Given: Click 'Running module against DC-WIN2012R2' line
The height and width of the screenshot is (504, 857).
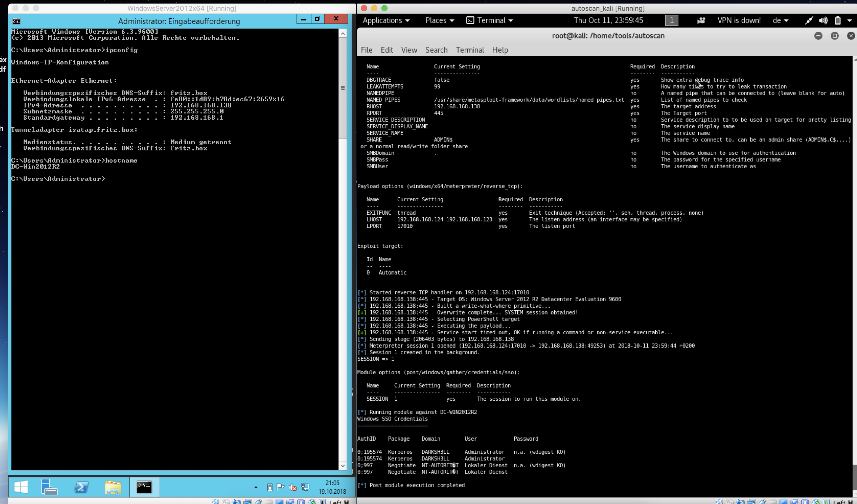Looking at the screenshot, I should [x=417, y=412].
